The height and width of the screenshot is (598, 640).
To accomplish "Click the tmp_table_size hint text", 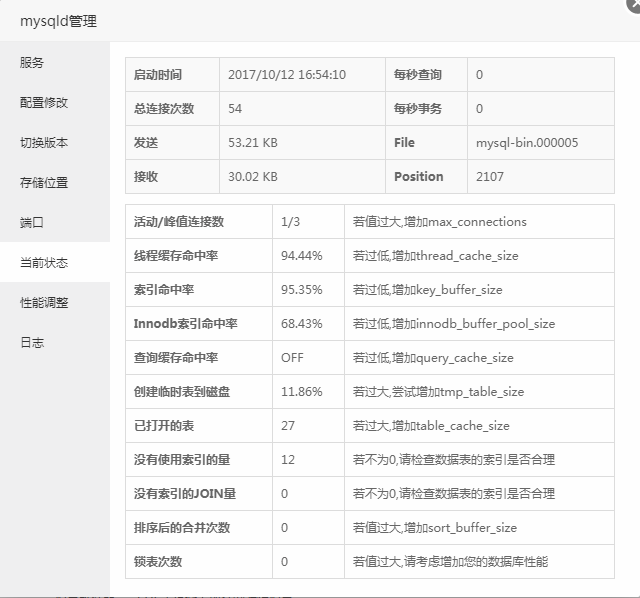I will click(x=438, y=391).
